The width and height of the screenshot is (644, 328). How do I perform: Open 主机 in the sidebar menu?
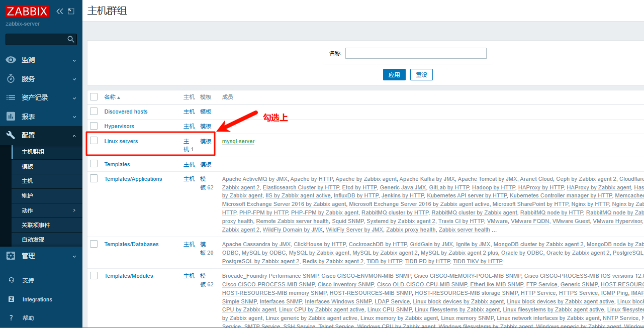coord(28,181)
